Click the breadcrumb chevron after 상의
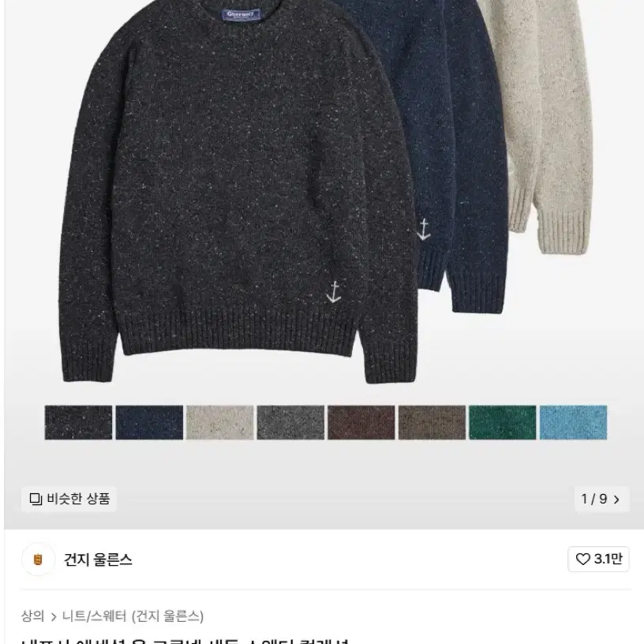Image resolution: width=644 pixels, height=644 pixels. point(54,616)
